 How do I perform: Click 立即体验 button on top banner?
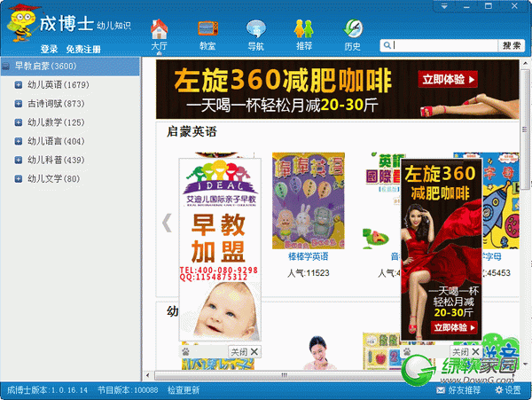[448, 80]
